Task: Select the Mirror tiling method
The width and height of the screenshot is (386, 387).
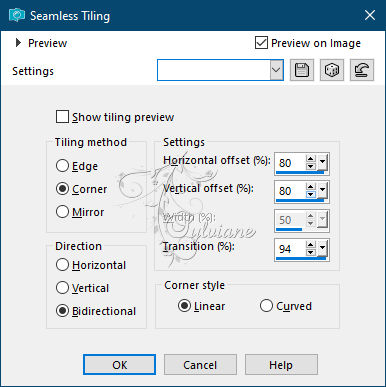Action: (62, 212)
